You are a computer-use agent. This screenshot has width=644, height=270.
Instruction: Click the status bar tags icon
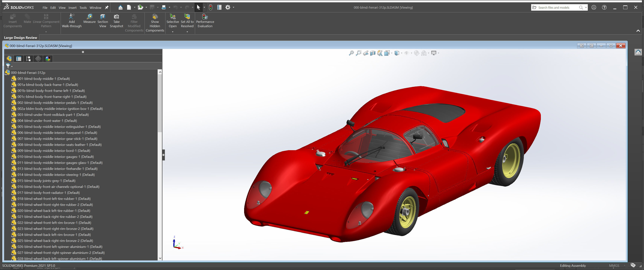click(633, 265)
